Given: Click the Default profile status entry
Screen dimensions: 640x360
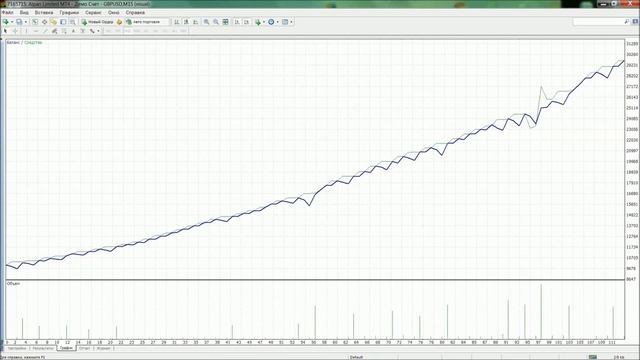Looking at the screenshot, I should [356, 357].
